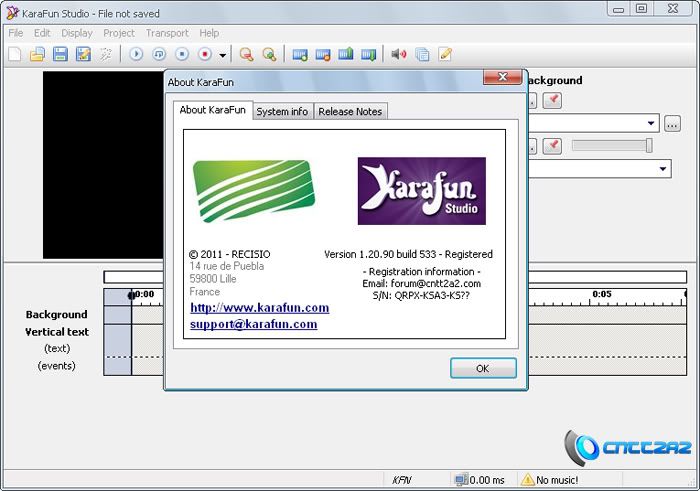
Task: Click the KaraFun Studio title bar icon
Action: [x=12, y=13]
